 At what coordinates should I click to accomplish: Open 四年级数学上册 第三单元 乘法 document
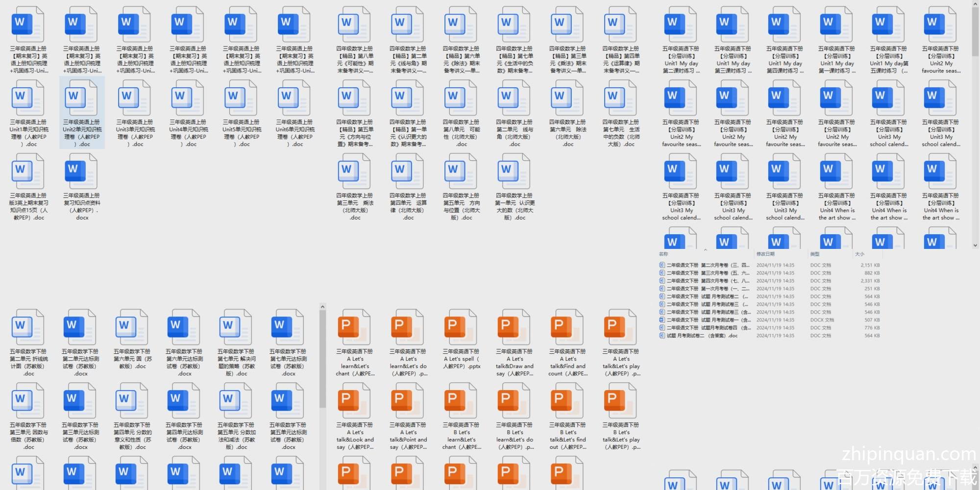355,187
